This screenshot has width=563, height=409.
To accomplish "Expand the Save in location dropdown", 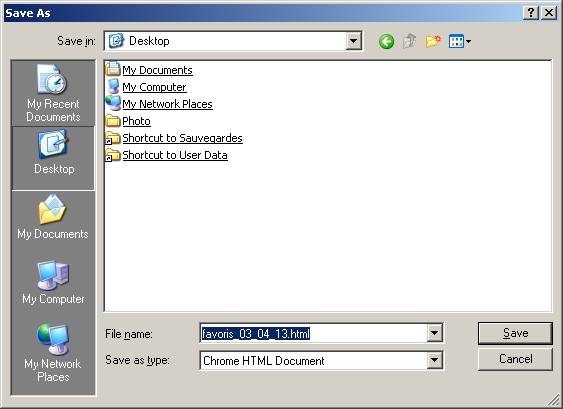I will tap(353, 41).
